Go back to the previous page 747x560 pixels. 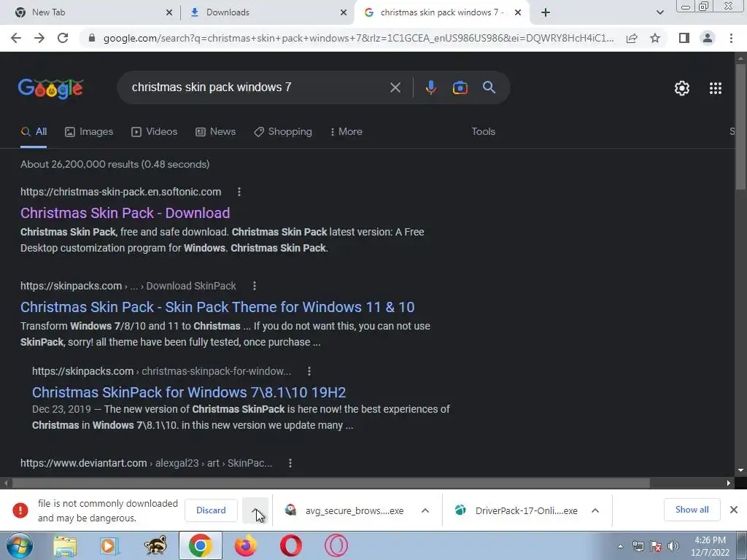(16, 38)
